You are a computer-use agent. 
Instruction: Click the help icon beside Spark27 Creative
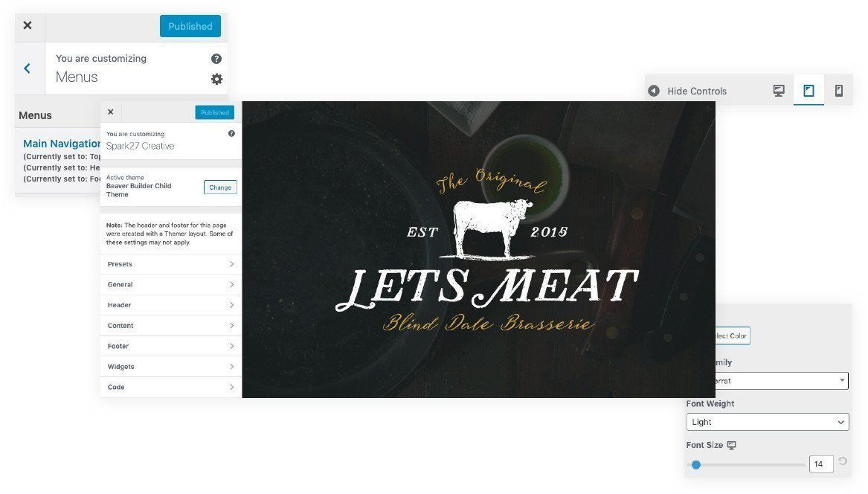pos(231,133)
